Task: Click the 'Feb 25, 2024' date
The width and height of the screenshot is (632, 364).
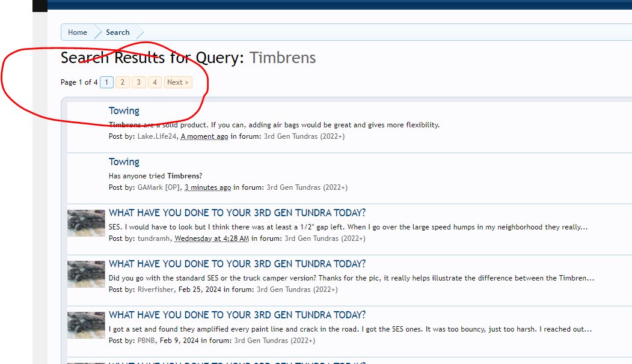Action: (x=200, y=290)
